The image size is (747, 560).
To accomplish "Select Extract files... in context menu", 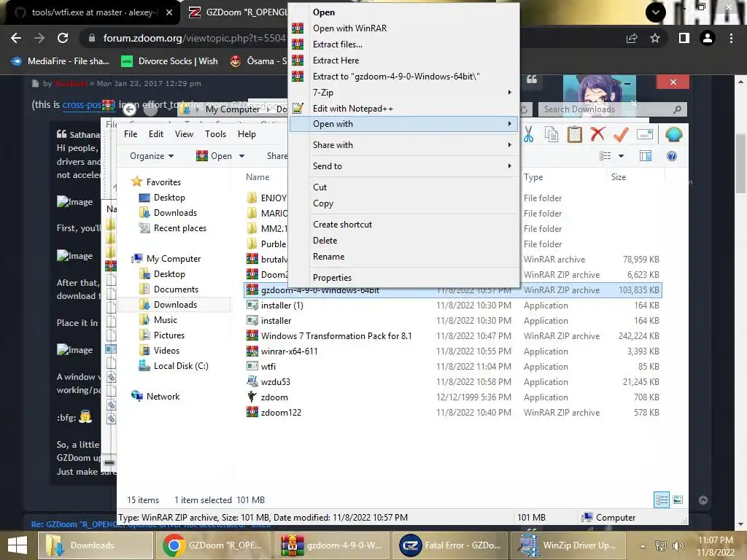I will (x=403, y=44).
